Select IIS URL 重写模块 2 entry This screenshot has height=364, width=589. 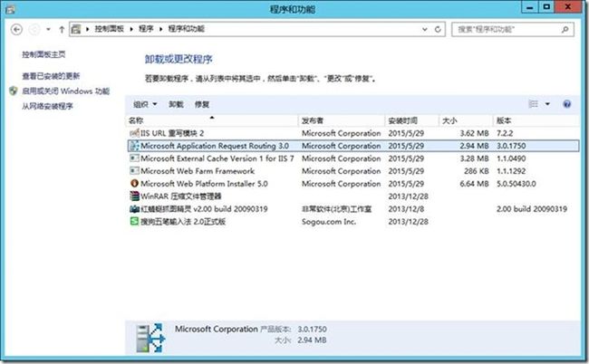(x=172, y=133)
